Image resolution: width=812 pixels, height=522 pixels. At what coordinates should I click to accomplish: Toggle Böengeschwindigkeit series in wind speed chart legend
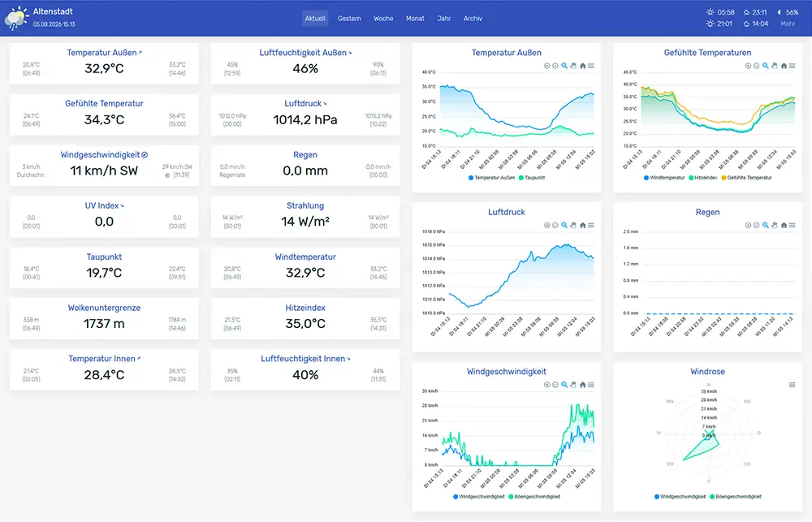click(534, 497)
